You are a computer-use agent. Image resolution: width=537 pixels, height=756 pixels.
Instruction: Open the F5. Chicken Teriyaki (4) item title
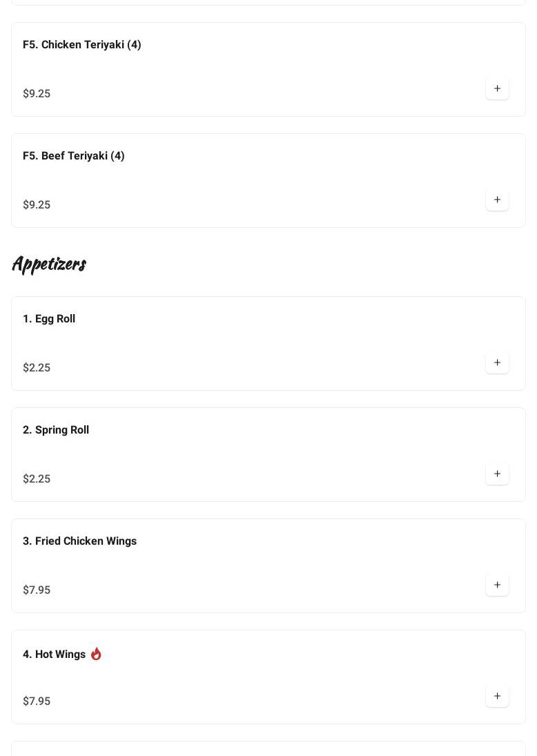(81, 45)
